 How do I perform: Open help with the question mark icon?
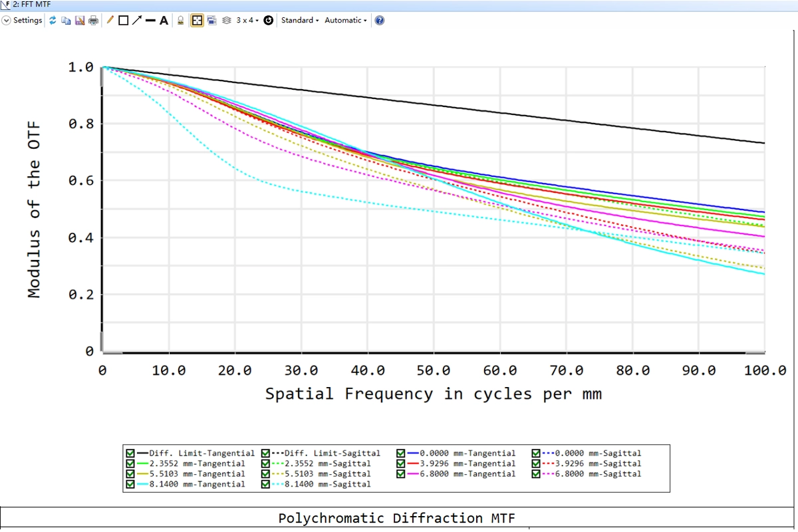[379, 21]
